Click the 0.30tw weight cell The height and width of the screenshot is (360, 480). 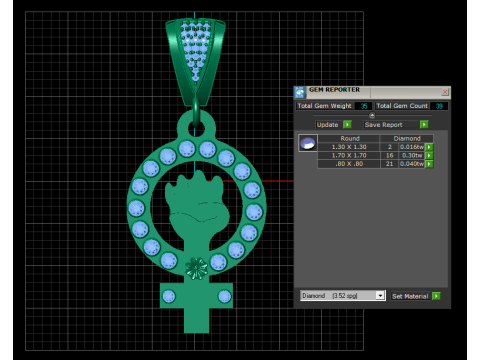[412, 156]
